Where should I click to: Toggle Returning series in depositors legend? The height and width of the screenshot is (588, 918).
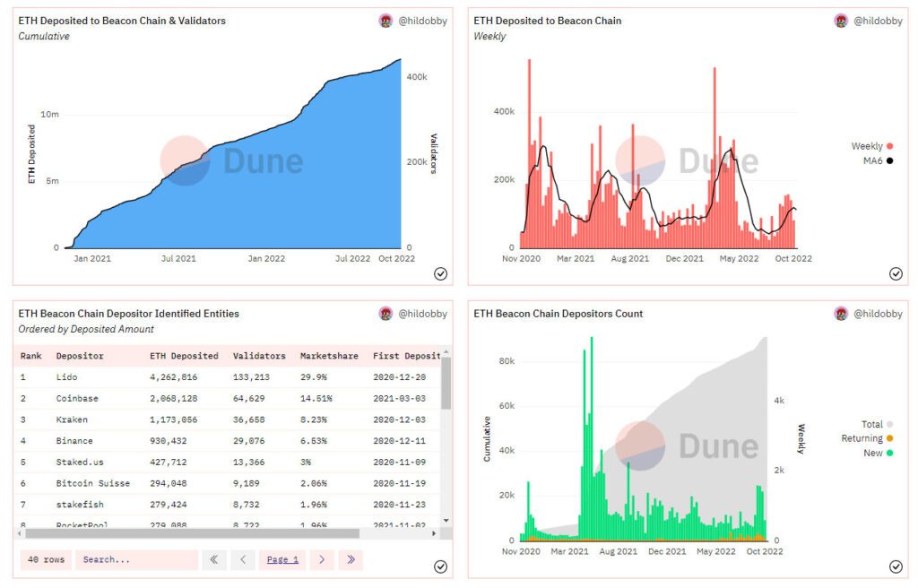867,438
